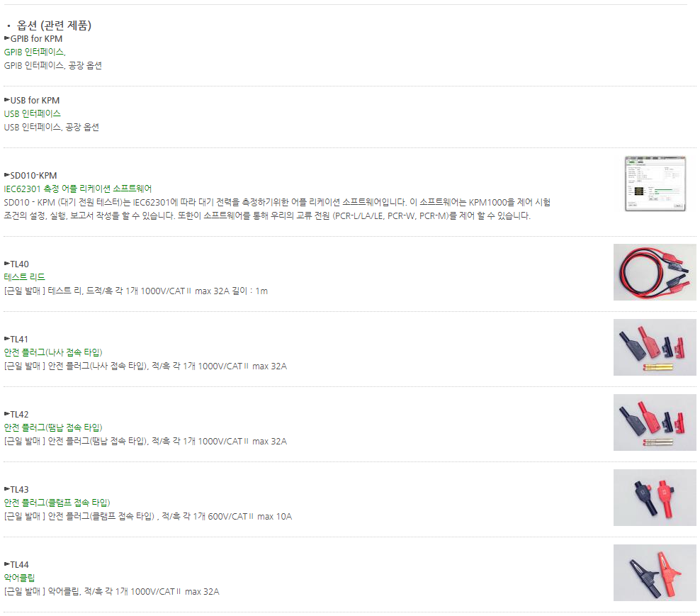Screen dimensions: 700x616
Task: Click the arrow marker before SD010-KPM
Action: (x=6, y=174)
